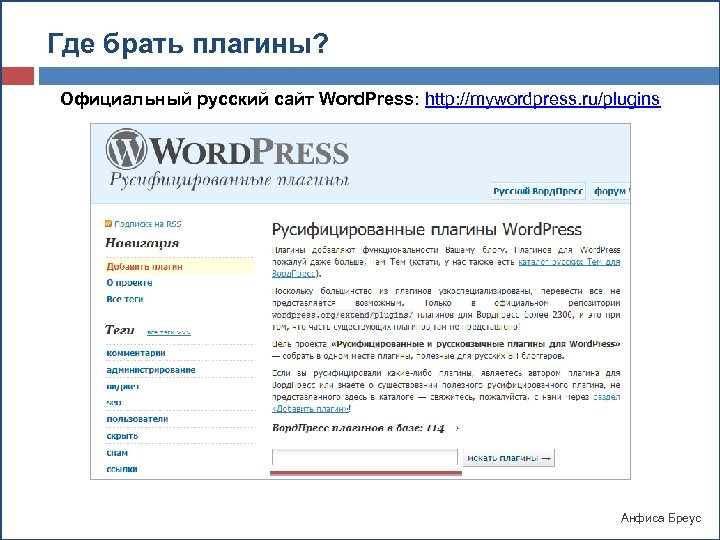Click the RSS feed icon
720x540 pixels.
108,224
